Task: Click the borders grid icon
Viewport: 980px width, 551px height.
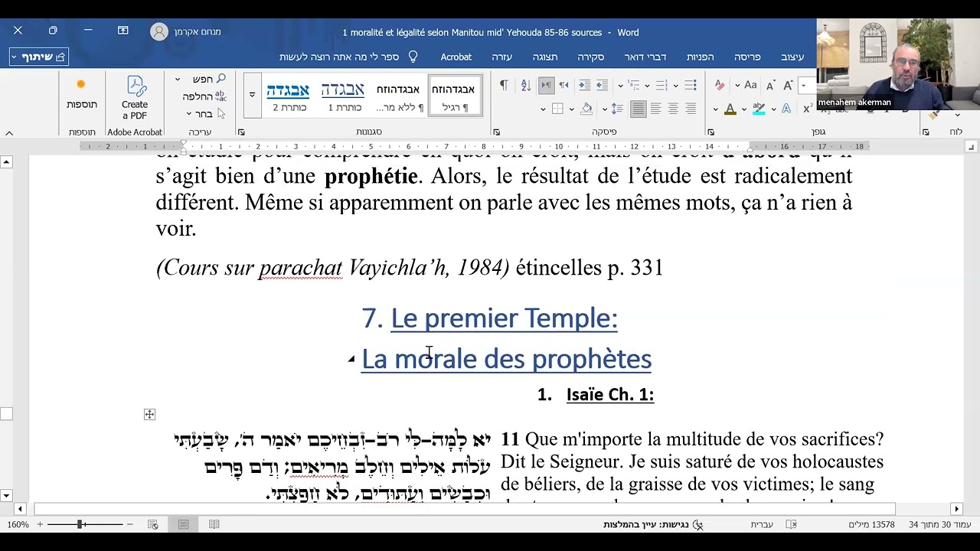Action: pyautogui.click(x=557, y=109)
